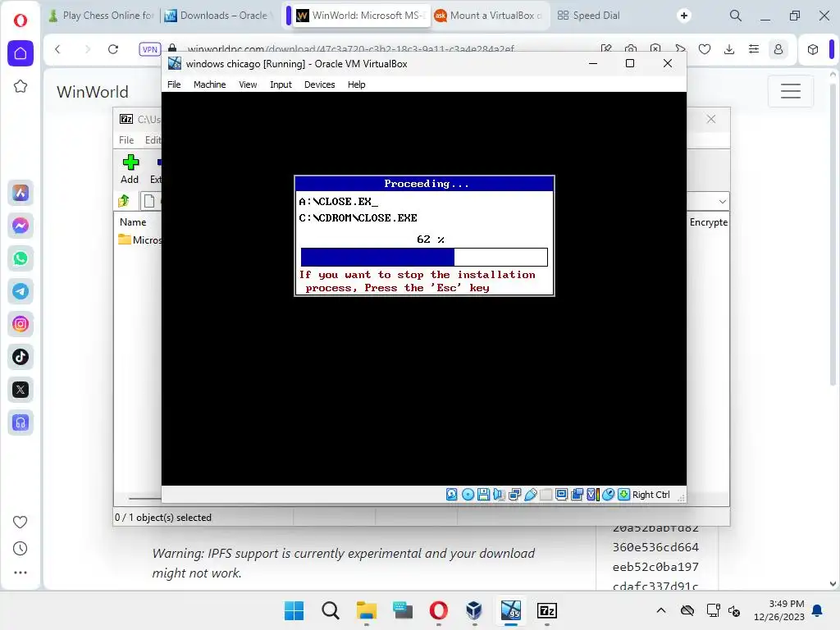This screenshot has height=630, width=840.
Task: Click the WinWorld site title link
Action: (93, 92)
